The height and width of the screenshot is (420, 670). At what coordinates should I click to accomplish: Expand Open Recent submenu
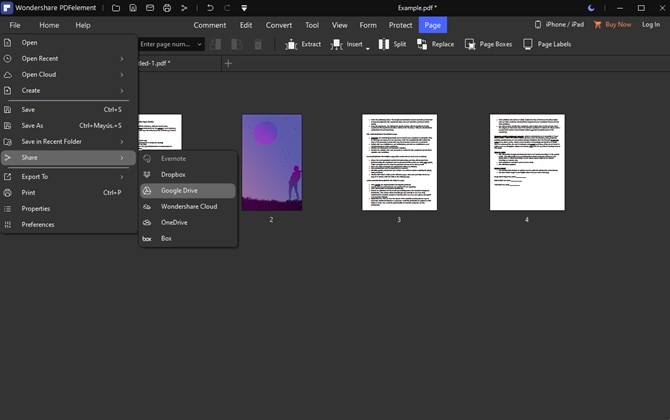click(68, 59)
